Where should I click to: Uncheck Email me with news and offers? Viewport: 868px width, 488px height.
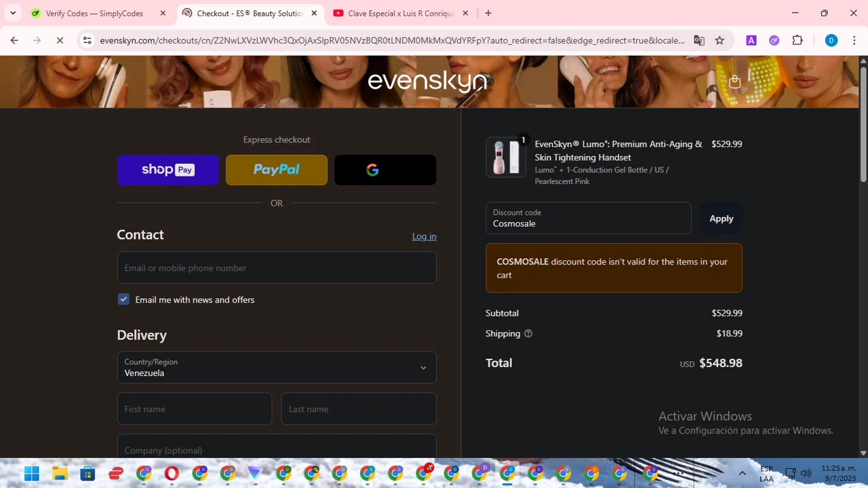[123, 299]
